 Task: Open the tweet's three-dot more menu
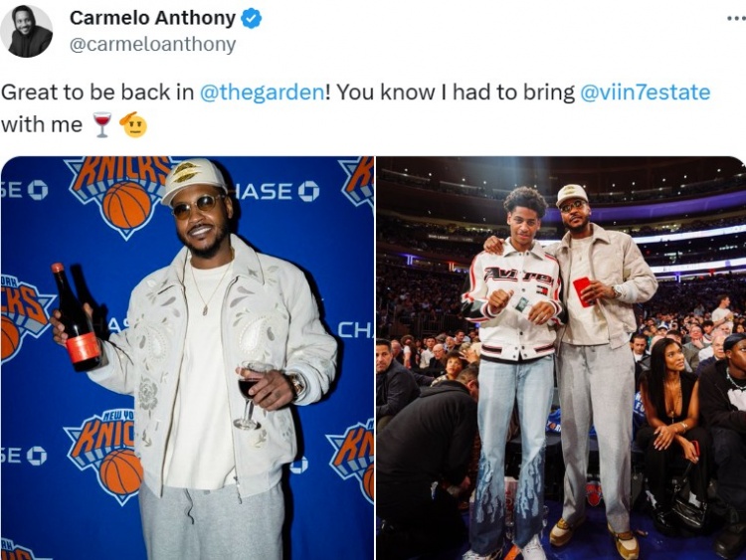coord(736,19)
